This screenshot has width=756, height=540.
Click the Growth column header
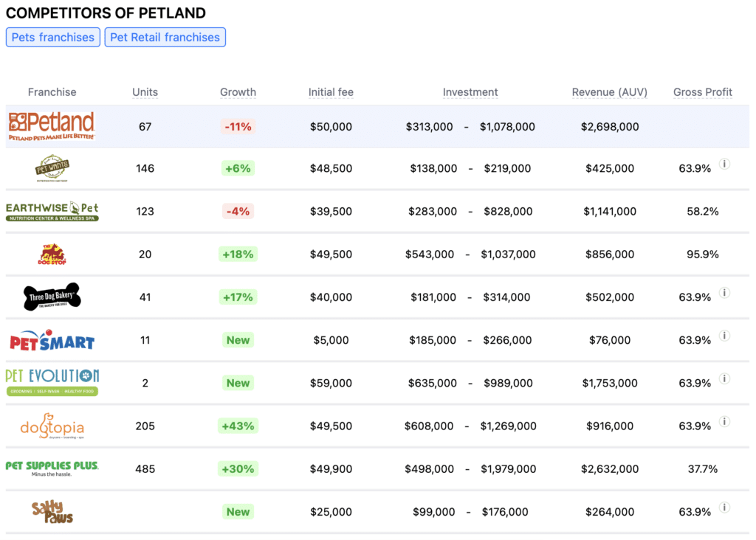click(x=238, y=92)
